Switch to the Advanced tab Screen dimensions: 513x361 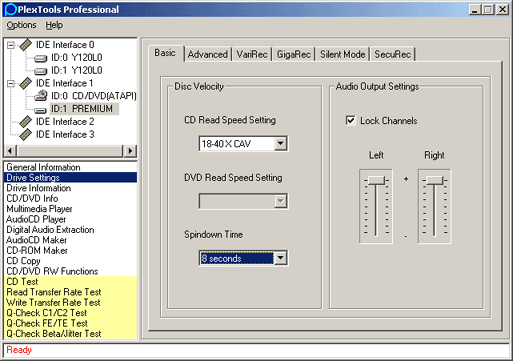207,54
